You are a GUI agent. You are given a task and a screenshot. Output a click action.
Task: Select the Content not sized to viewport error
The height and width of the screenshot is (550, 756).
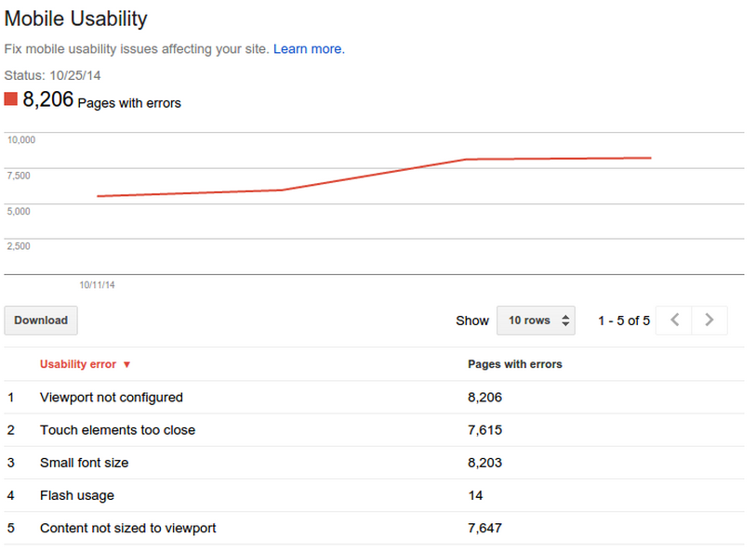(x=129, y=528)
